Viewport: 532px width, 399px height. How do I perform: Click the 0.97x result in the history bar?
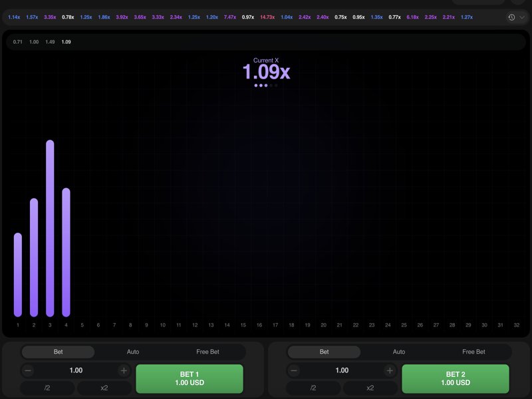tap(247, 17)
